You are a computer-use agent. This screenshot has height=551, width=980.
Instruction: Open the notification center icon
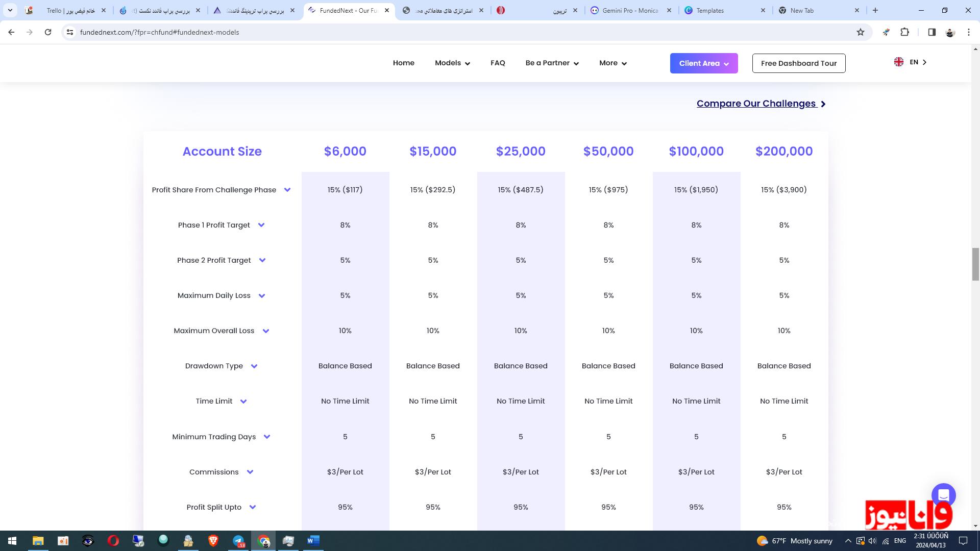pyautogui.click(x=963, y=541)
